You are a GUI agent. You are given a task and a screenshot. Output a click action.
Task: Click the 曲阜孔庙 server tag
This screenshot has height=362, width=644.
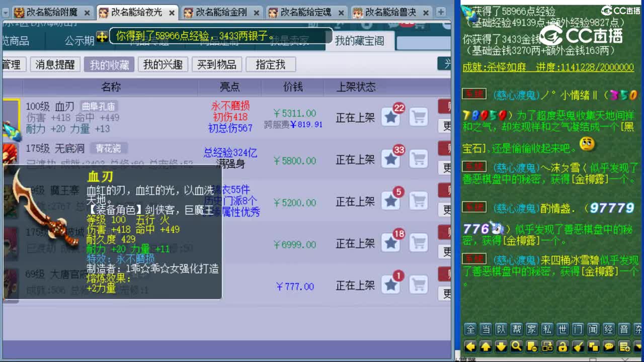(x=99, y=106)
